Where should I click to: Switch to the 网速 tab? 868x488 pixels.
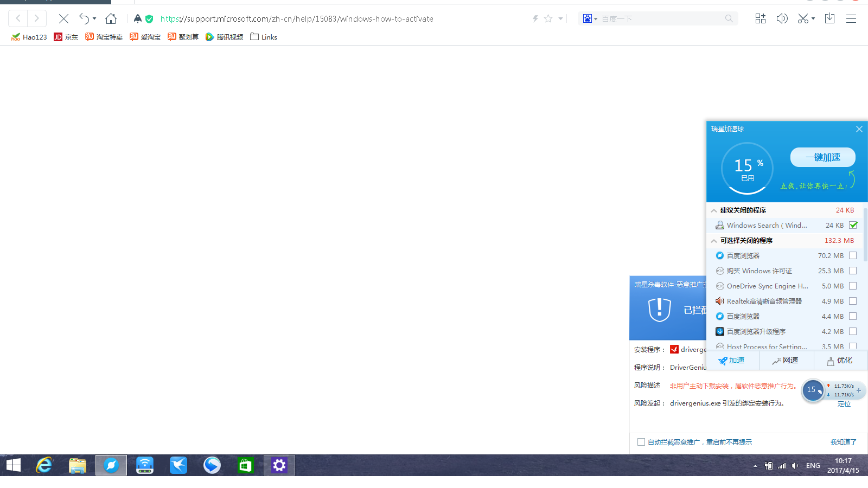pos(787,361)
